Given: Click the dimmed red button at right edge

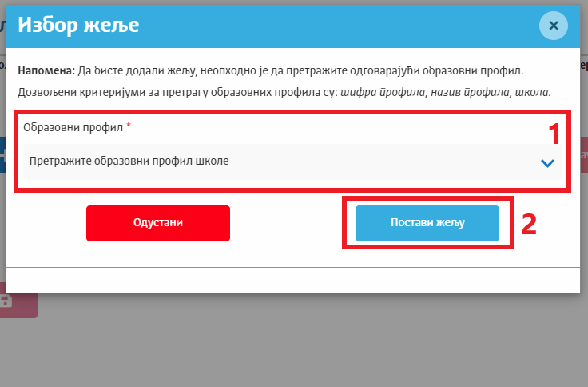Looking at the screenshot, I should click(x=584, y=154).
